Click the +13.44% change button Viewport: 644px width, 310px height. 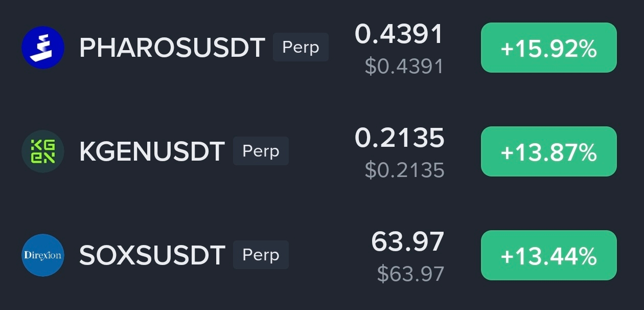[549, 255]
